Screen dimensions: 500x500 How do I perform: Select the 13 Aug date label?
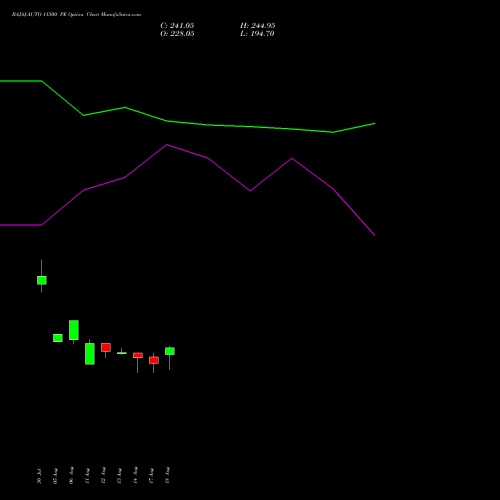[119, 476]
